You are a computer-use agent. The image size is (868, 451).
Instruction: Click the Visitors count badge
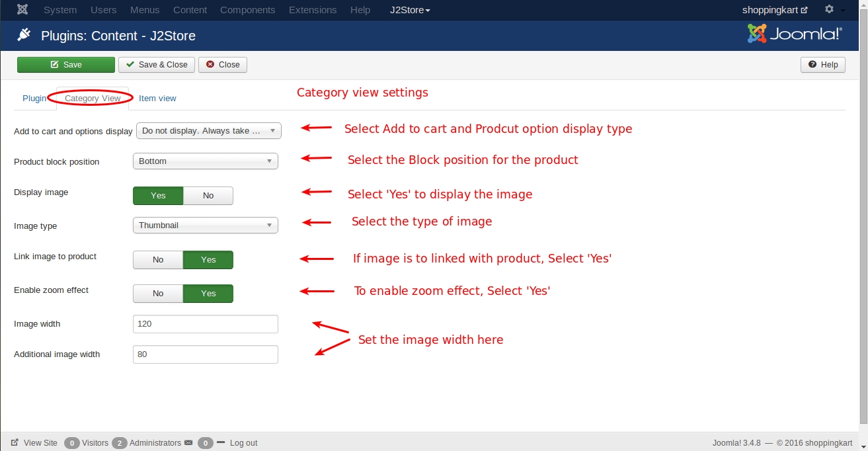tap(72, 443)
